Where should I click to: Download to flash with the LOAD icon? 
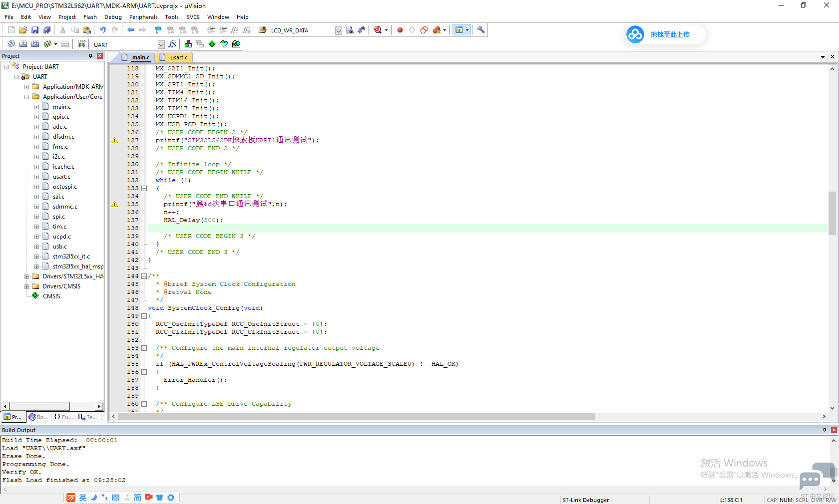pyautogui.click(x=81, y=44)
